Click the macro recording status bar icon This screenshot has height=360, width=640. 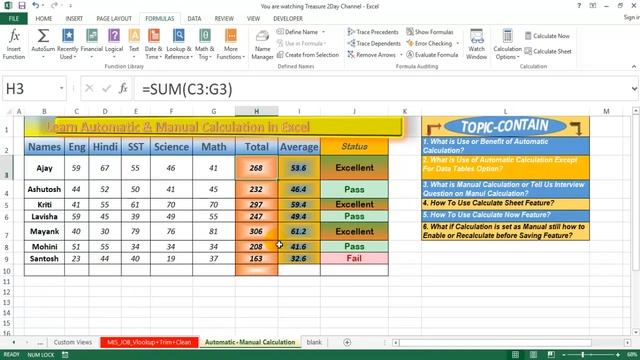point(65,355)
